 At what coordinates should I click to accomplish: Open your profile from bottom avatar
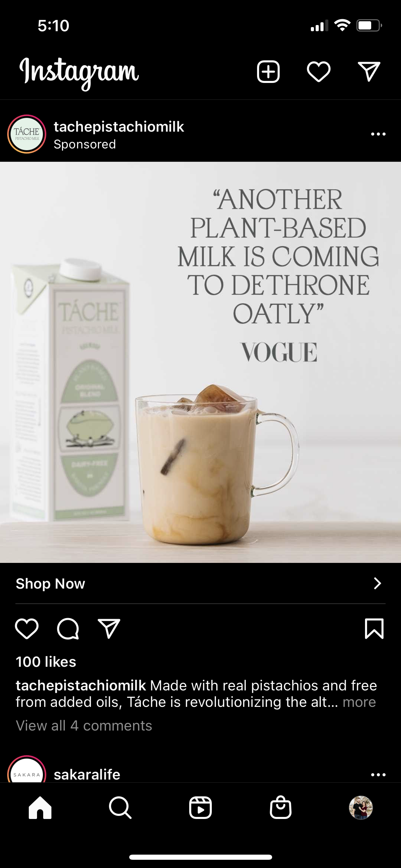click(361, 808)
